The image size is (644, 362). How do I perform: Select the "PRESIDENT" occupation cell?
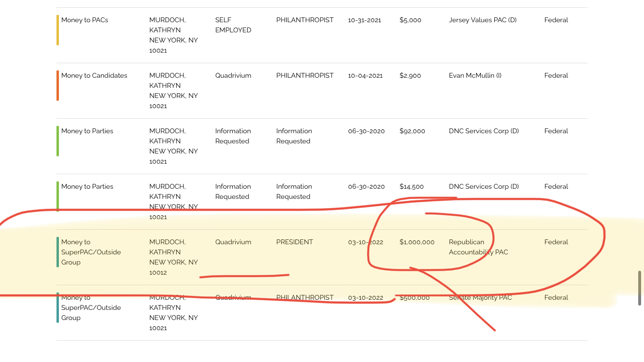tap(294, 242)
